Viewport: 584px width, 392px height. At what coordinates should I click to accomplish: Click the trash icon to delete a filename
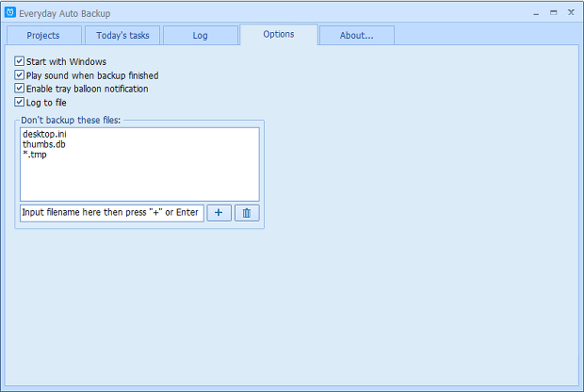pos(247,213)
